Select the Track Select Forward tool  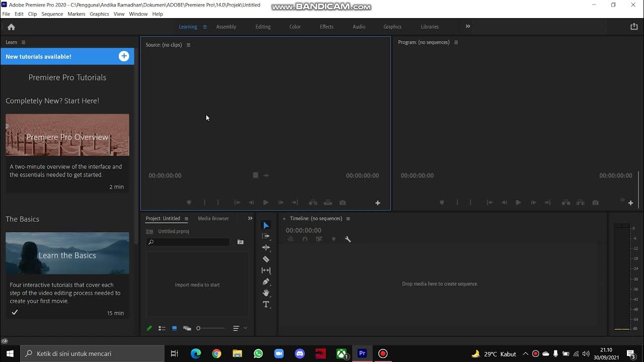coord(266,236)
